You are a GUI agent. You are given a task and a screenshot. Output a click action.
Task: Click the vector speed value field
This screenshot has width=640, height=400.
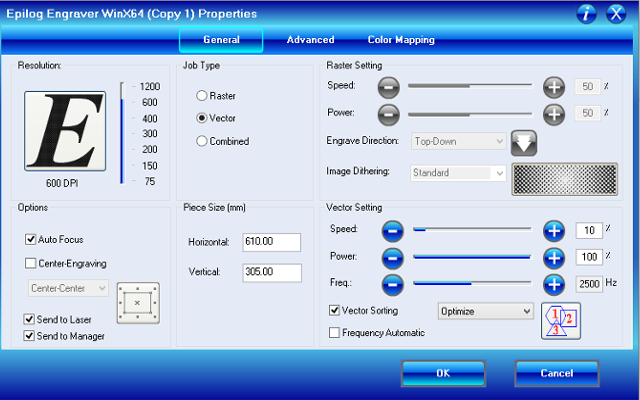[589, 231]
